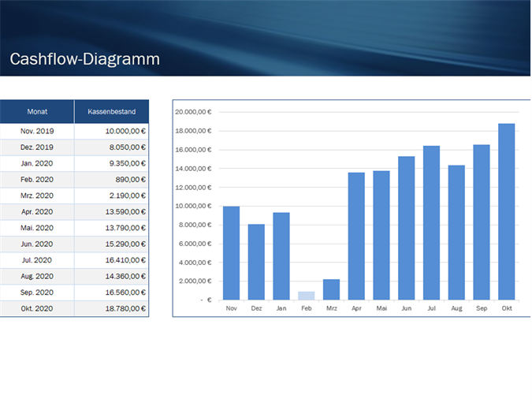Image resolution: width=532 pixels, height=410 pixels.
Task: Click the Aug label on x-axis
Action: click(x=456, y=308)
